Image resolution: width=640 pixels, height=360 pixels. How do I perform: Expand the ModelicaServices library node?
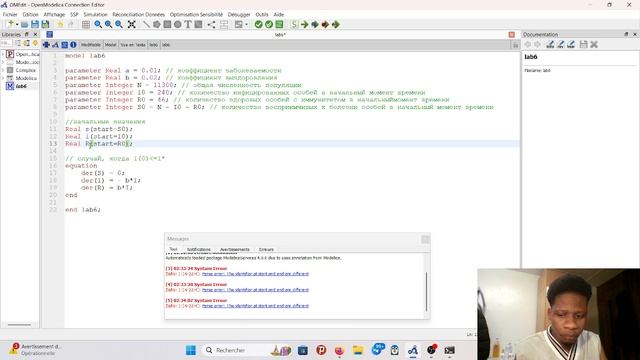click(3, 62)
